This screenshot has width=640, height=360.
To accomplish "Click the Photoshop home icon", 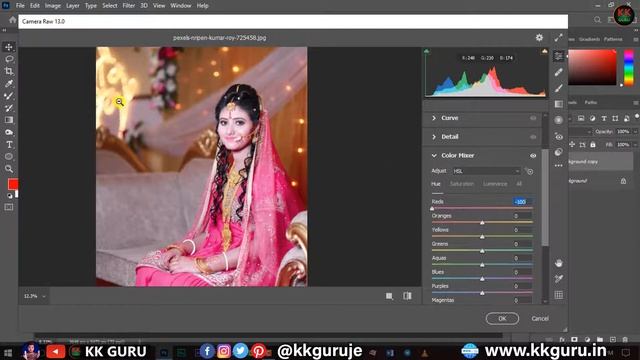I will point(13,20).
